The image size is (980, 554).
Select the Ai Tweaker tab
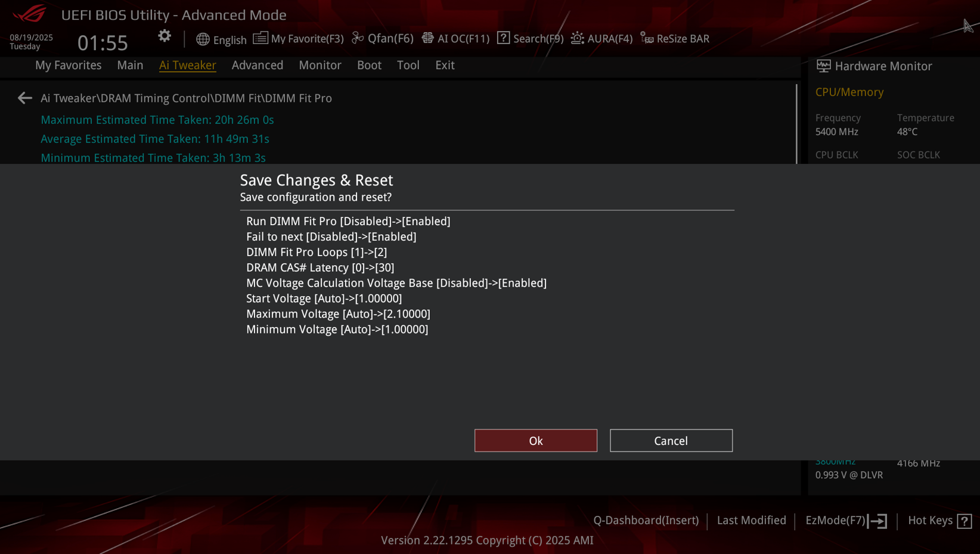187,65
